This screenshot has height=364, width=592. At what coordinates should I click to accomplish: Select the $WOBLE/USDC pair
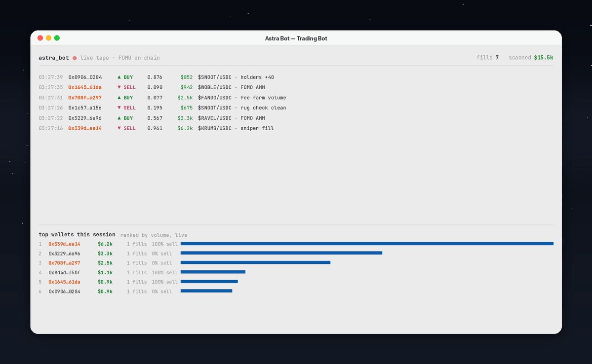215,87
